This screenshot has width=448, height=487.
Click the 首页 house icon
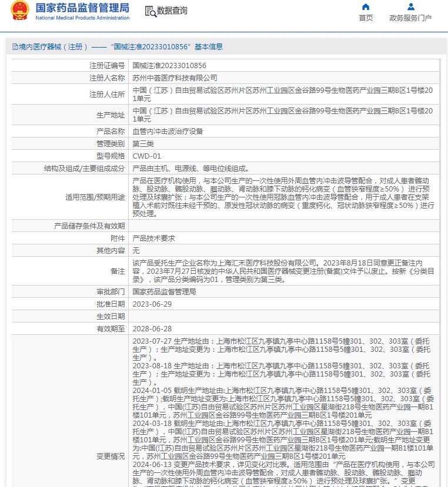(x=366, y=7)
